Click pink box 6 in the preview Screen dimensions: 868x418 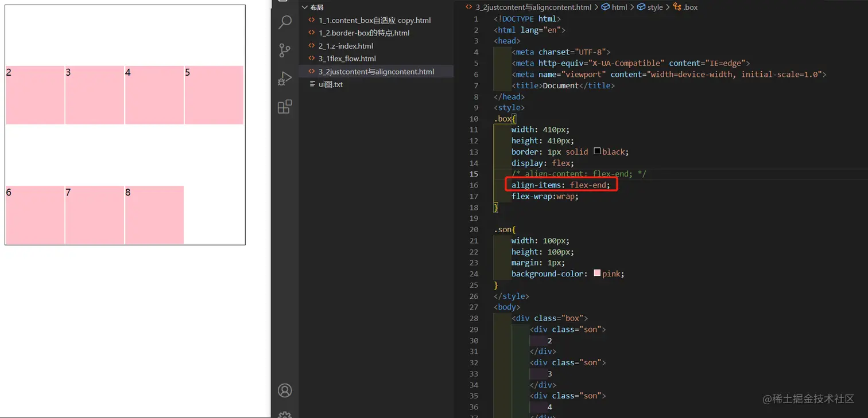pos(35,215)
